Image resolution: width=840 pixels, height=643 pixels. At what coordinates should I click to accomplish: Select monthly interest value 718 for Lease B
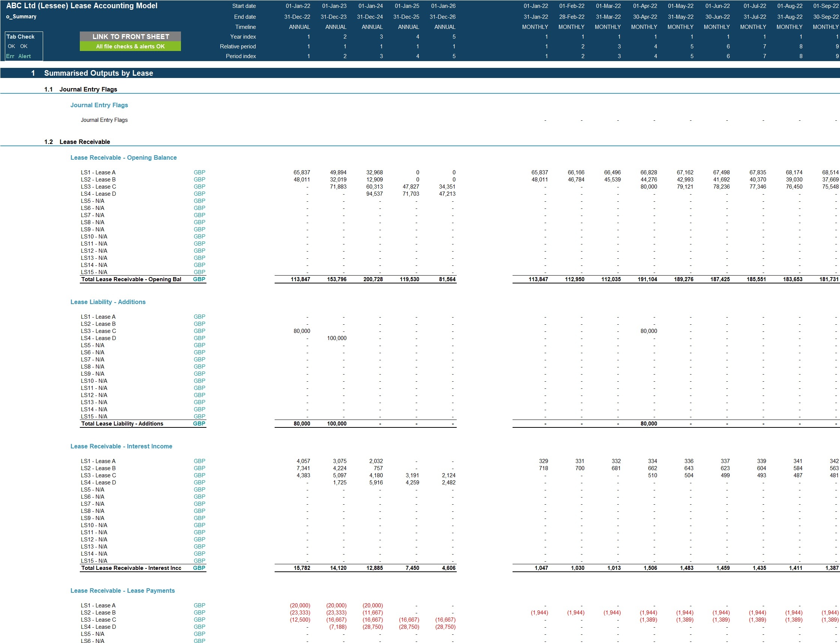pyautogui.click(x=544, y=468)
